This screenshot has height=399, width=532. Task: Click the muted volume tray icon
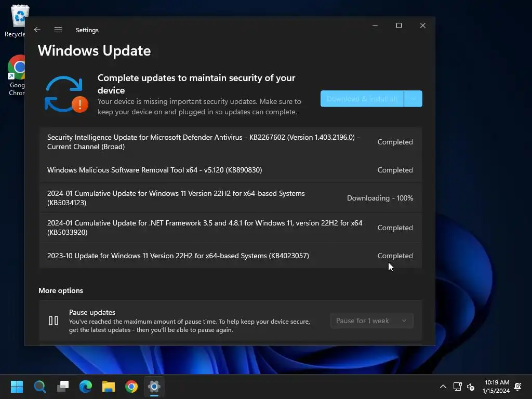(471, 387)
